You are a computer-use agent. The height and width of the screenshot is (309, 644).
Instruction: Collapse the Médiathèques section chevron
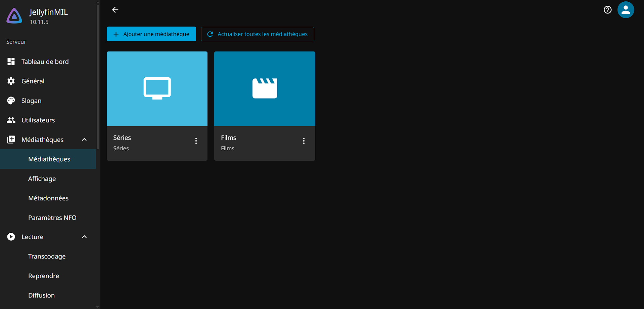click(x=84, y=140)
